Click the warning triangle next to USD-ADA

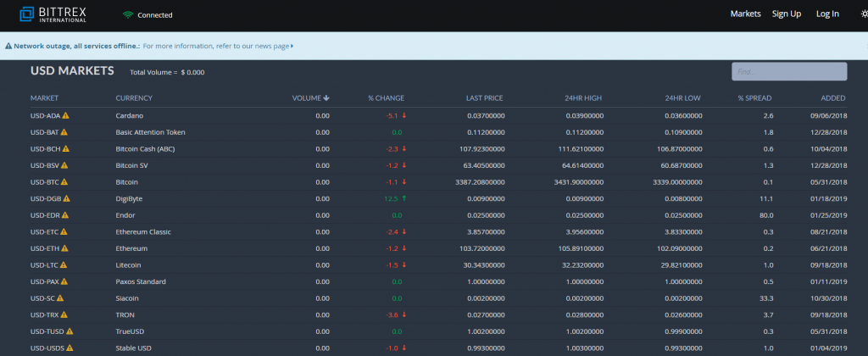pyautogui.click(x=65, y=115)
